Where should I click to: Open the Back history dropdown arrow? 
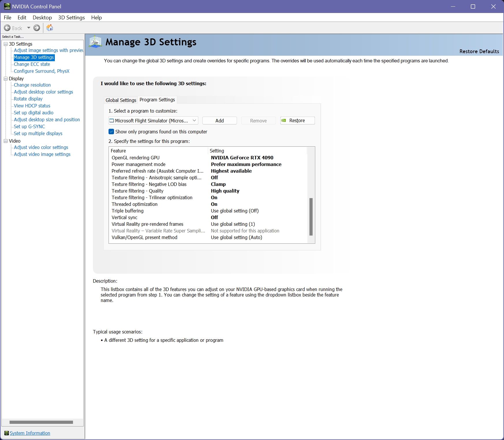tap(29, 28)
